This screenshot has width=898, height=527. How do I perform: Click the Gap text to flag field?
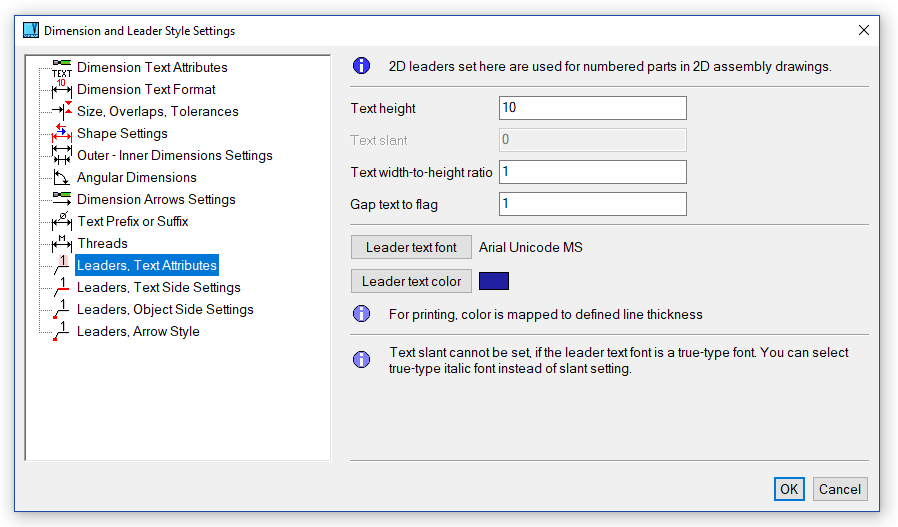(592, 204)
